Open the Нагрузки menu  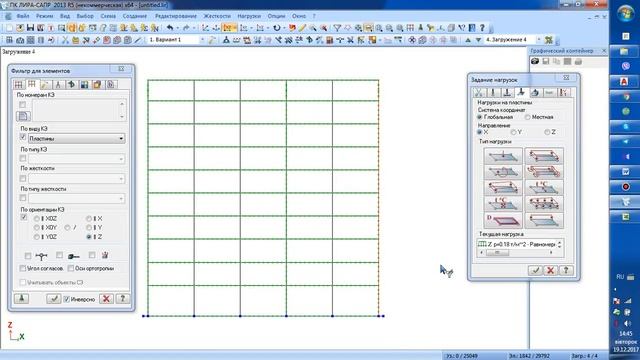[x=249, y=16]
